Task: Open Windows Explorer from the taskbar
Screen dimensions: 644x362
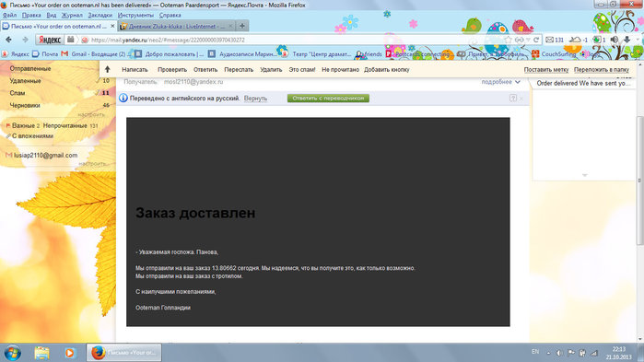Action: pos(41,353)
